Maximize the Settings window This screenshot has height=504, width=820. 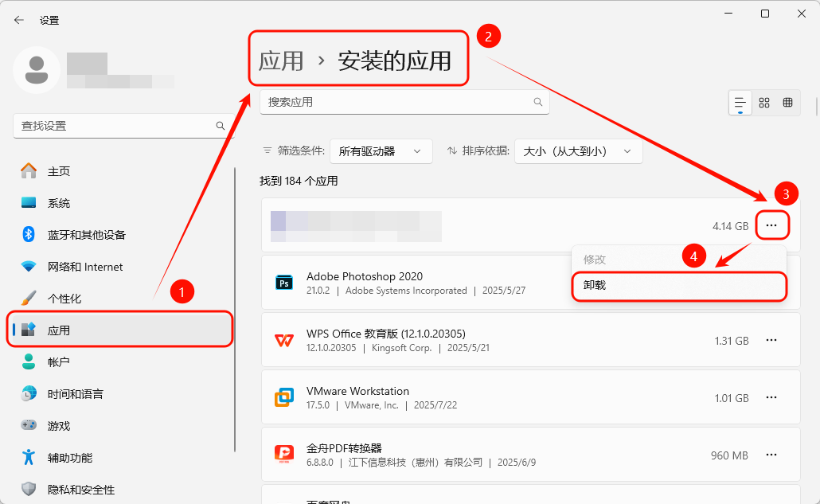point(764,14)
